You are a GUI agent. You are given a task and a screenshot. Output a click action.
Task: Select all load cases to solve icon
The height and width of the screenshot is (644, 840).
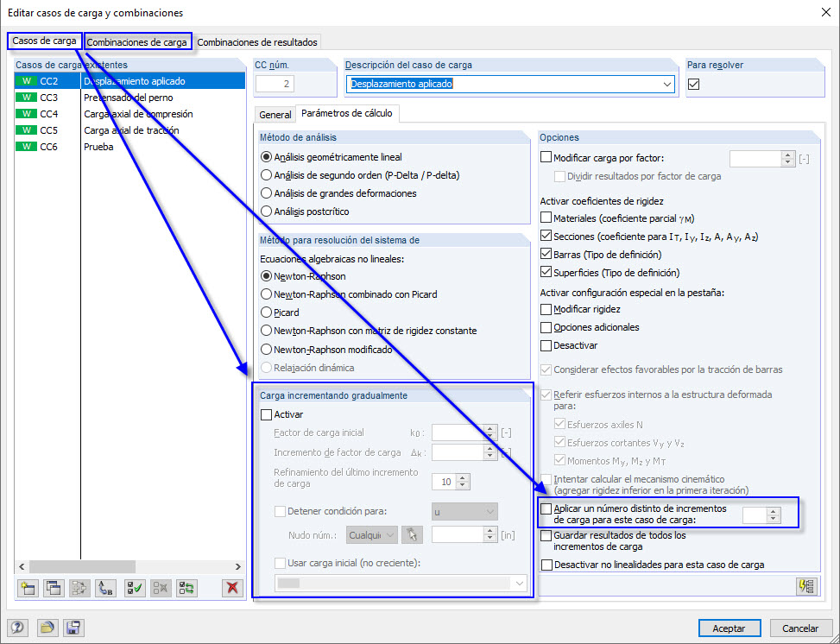coord(134,588)
